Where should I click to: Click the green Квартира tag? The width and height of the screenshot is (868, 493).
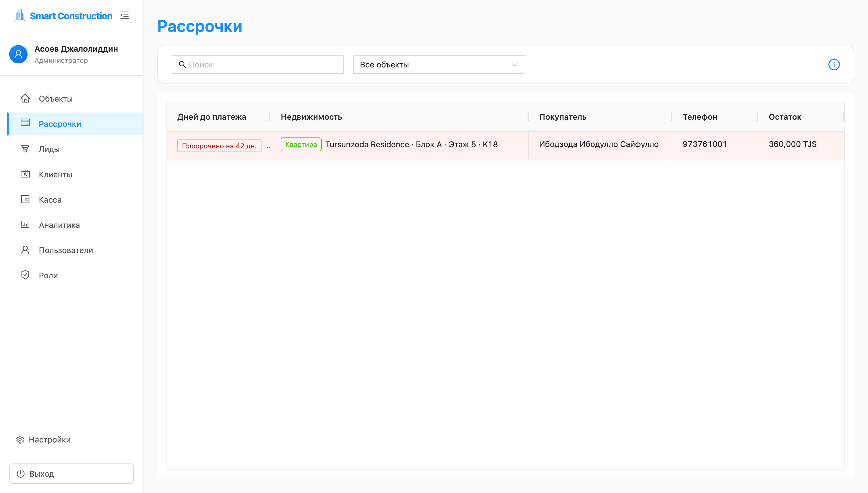click(301, 144)
